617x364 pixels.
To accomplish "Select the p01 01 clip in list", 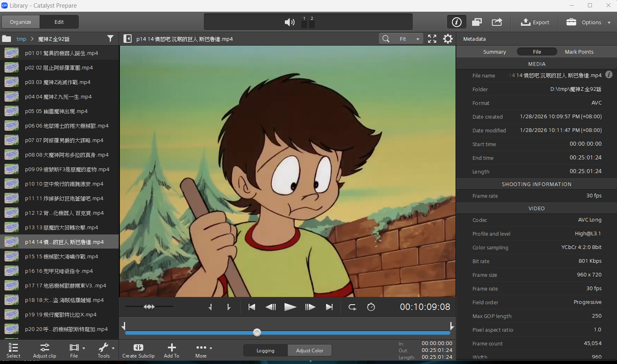I will (59, 53).
